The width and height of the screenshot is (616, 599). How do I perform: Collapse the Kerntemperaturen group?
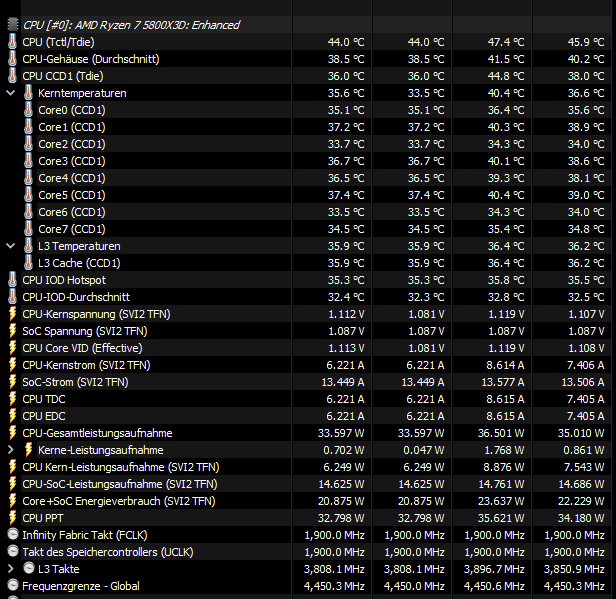[x=11, y=93]
